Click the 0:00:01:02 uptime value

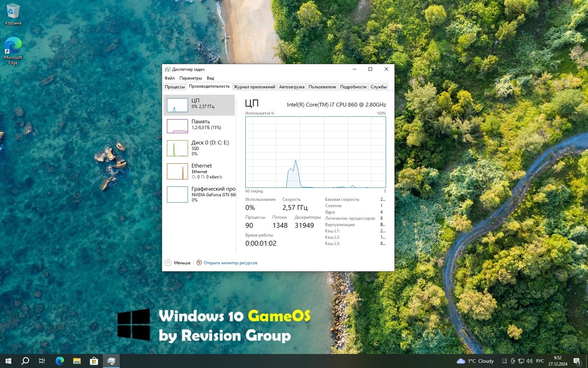click(261, 243)
